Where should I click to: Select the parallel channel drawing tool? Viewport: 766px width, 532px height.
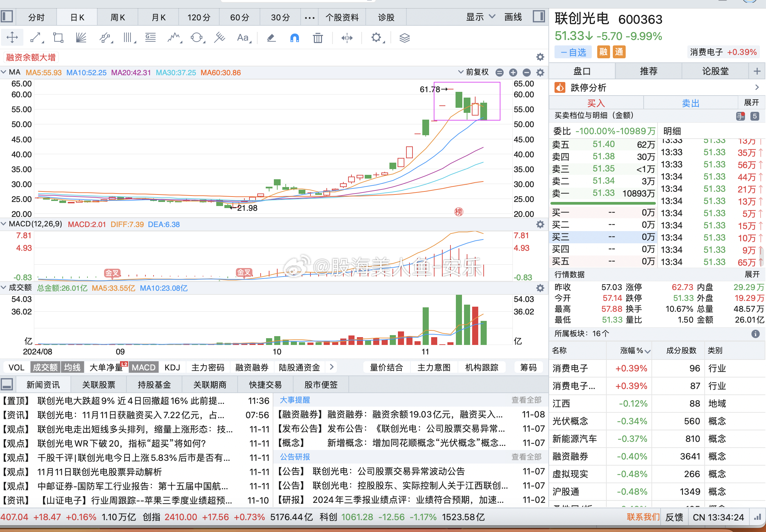(105, 38)
